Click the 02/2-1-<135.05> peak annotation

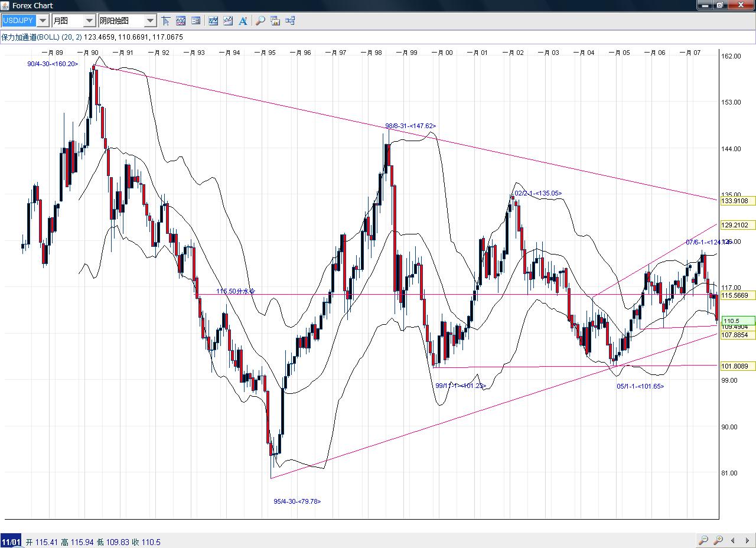(538, 193)
